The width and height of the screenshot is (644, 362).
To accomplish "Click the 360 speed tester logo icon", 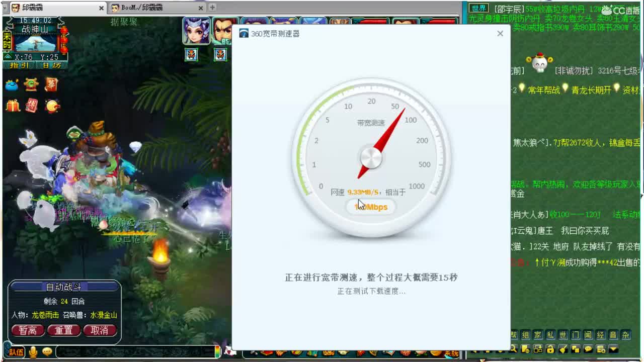I will point(244,33).
